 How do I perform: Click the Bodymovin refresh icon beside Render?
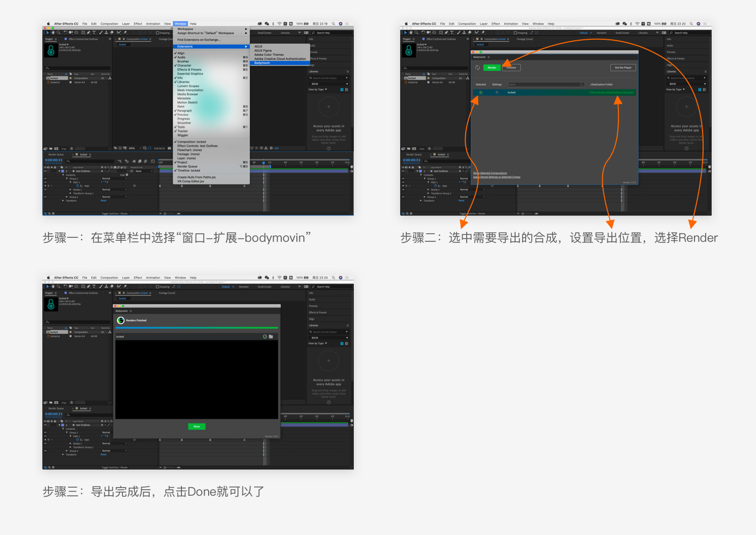click(477, 68)
